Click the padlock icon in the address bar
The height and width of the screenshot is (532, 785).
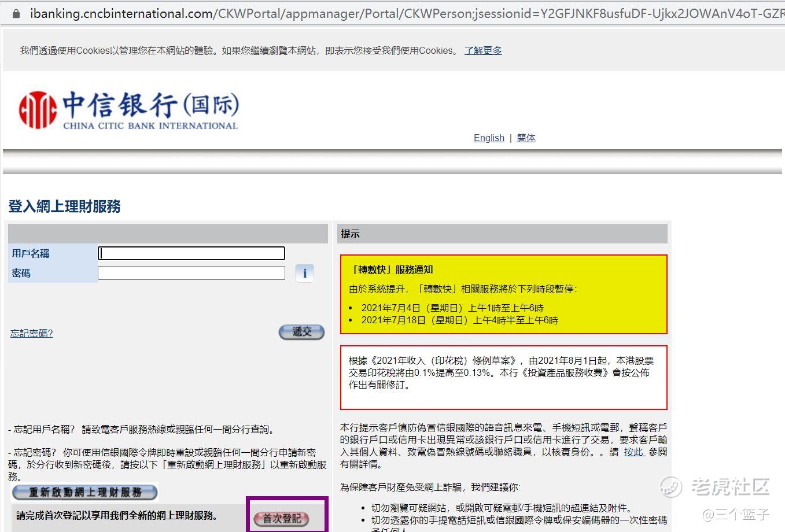(x=16, y=13)
